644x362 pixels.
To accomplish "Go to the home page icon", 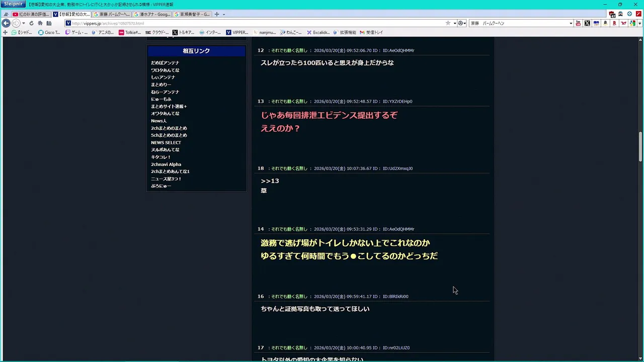I will click(x=40, y=23).
